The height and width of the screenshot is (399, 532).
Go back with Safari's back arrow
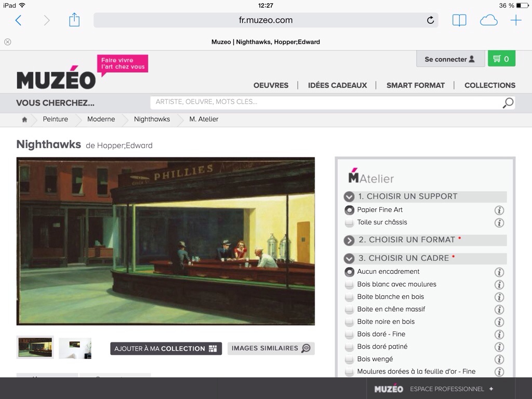[x=19, y=20]
